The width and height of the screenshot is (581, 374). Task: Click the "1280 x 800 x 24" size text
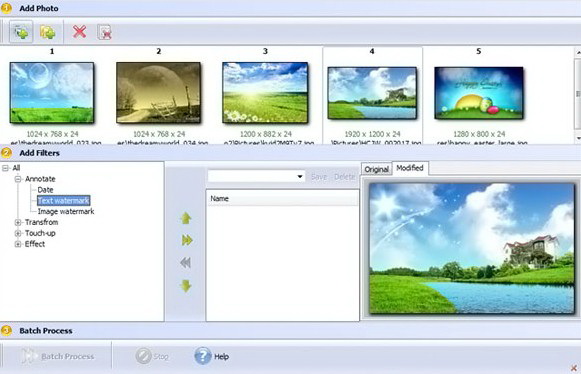(x=479, y=134)
